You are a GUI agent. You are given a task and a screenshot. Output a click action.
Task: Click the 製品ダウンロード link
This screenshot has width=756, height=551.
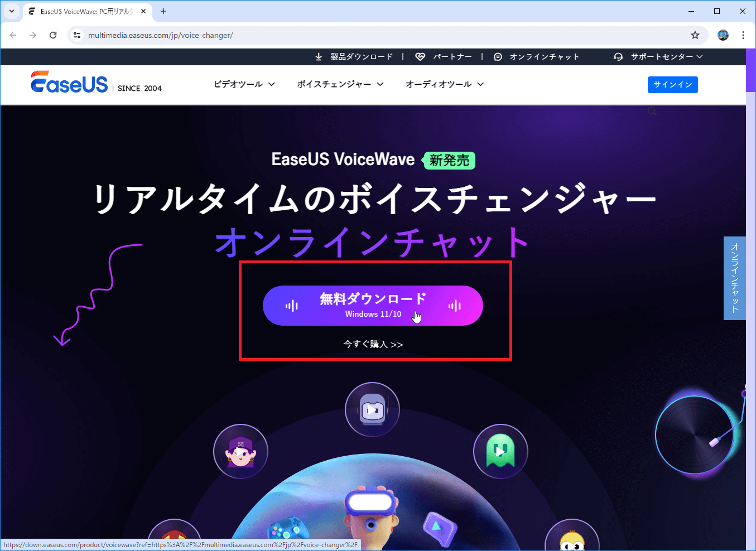355,56
